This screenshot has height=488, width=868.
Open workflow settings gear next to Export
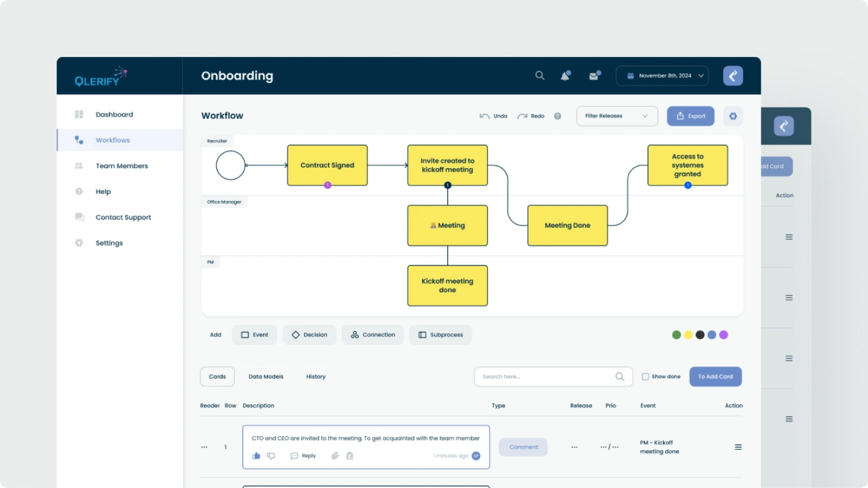733,116
